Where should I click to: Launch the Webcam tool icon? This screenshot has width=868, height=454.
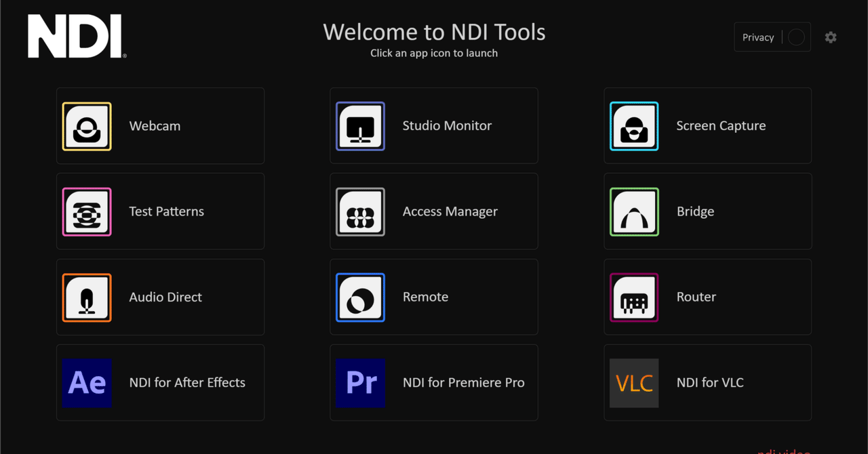[87, 125]
